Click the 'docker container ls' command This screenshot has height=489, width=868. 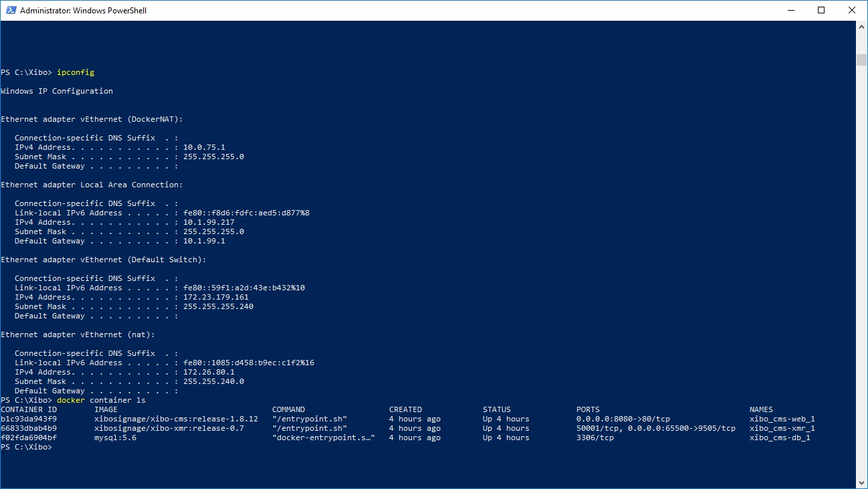tap(101, 400)
